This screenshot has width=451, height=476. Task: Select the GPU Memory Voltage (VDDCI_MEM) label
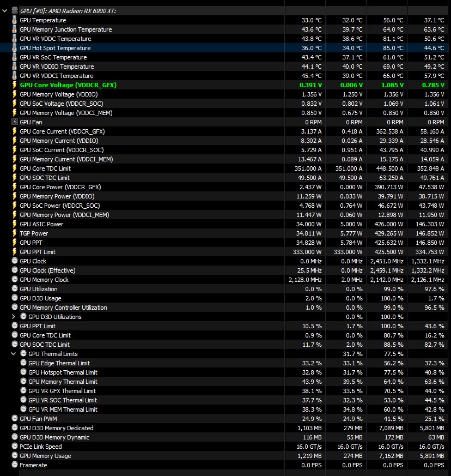point(66,113)
